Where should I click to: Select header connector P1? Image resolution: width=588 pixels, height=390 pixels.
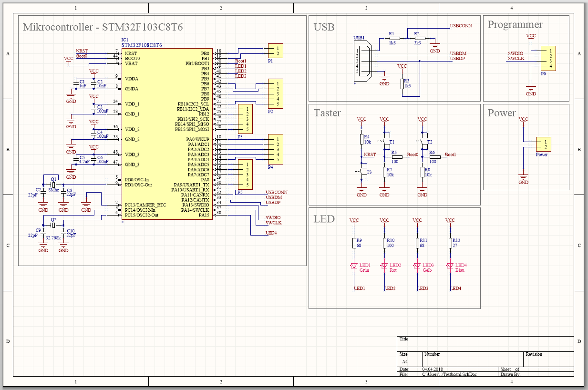276,51
